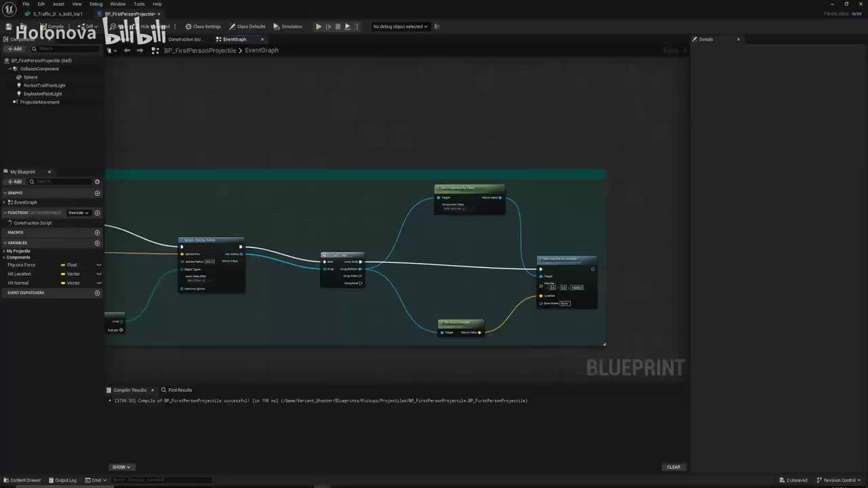The width and height of the screenshot is (868, 488).
Task: Add a new variable via plus icon
Action: pyautogui.click(x=97, y=243)
